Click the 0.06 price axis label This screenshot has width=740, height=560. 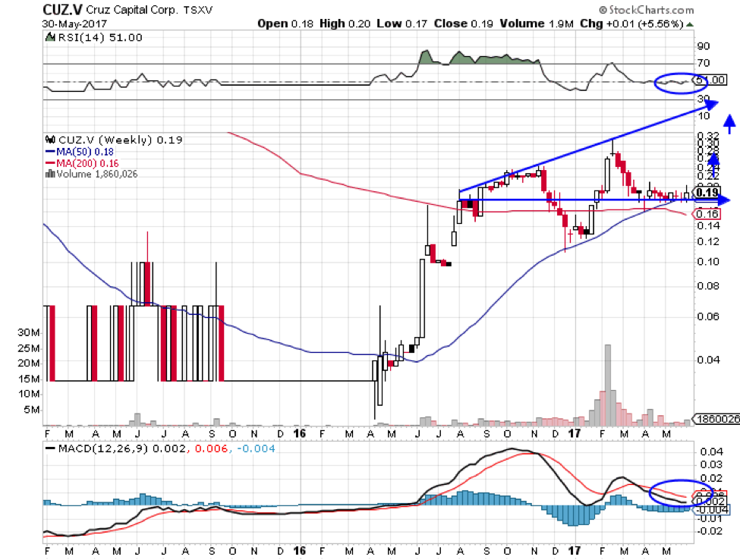click(708, 316)
